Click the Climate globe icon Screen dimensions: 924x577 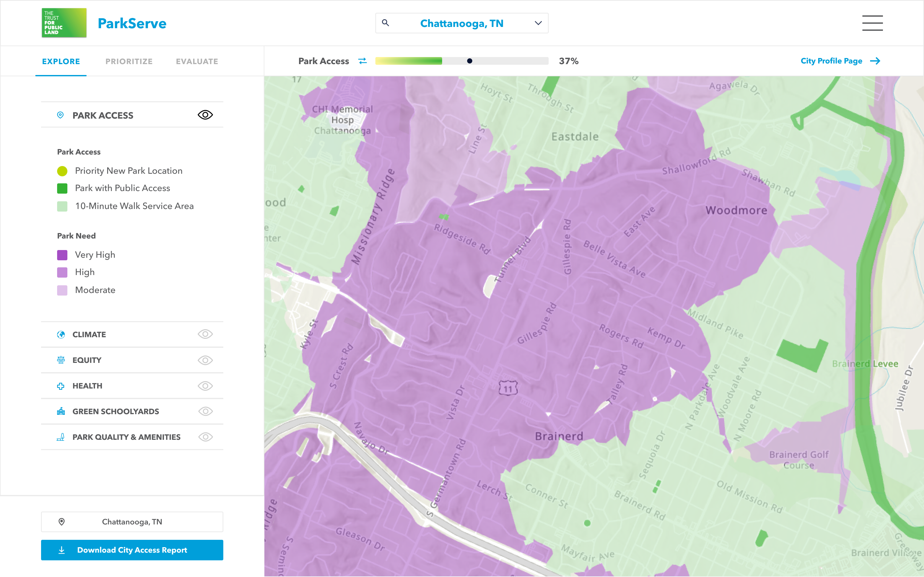pyautogui.click(x=61, y=335)
